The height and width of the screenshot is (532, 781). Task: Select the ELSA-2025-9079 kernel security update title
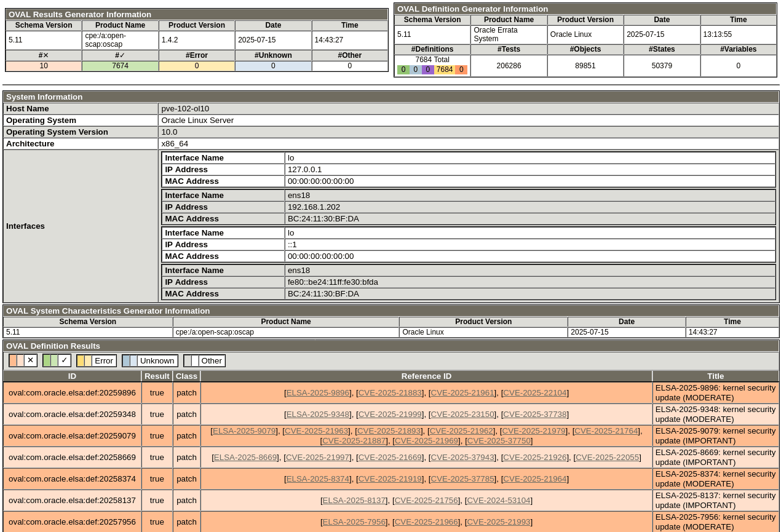(716, 436)
